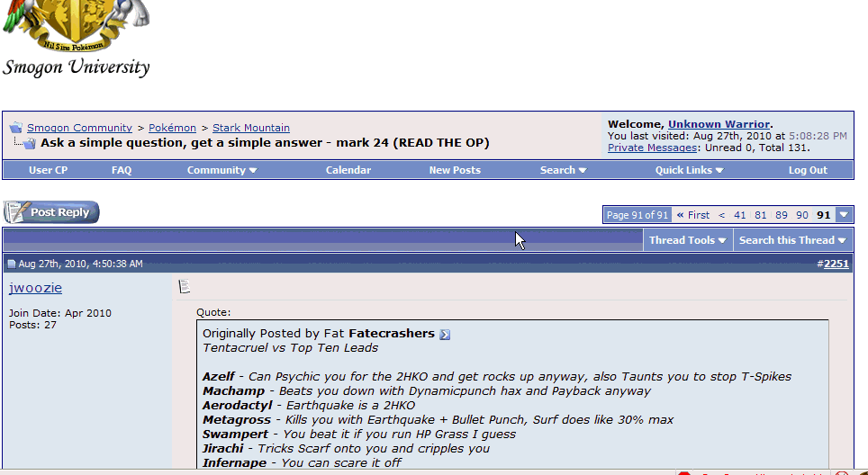Jump to First page of thread
This screenshot has height=475, width=868.
pos(692,215)
